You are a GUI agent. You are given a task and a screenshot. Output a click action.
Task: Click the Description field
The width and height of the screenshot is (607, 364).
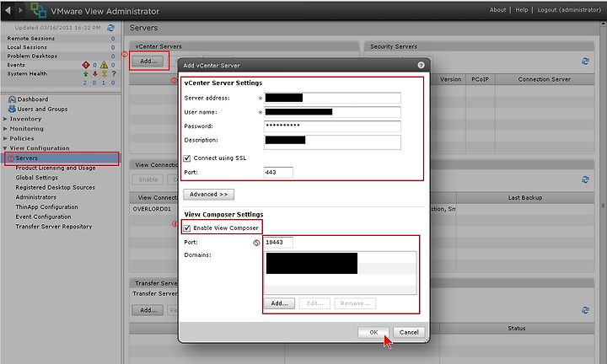(x=332, y=142)
